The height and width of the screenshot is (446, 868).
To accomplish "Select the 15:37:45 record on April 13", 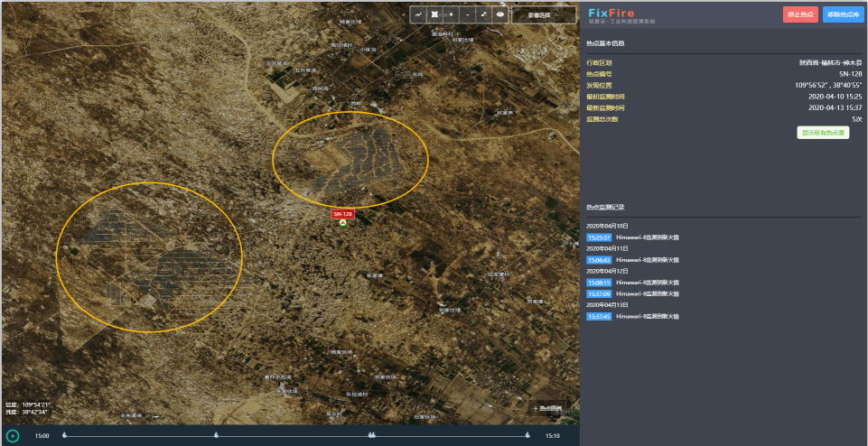I will pyautogui.click(x=599, y=317).
